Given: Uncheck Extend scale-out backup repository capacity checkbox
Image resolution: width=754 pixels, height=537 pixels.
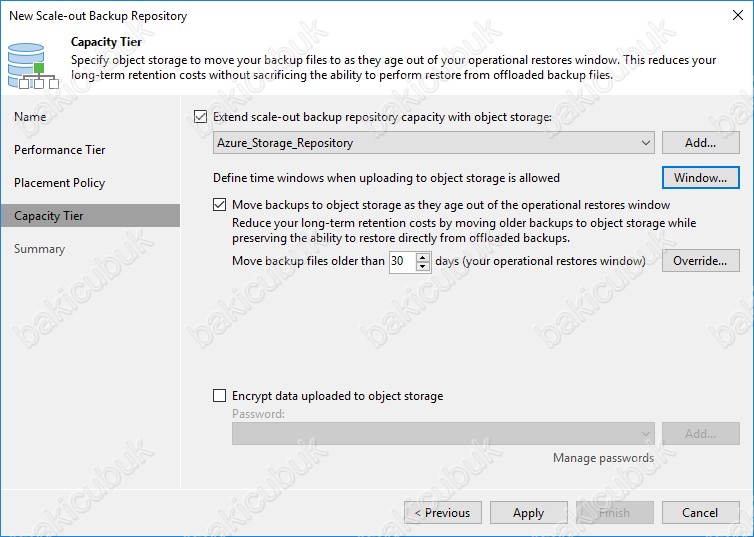Looking at the screenshot, I should [201, 117].
